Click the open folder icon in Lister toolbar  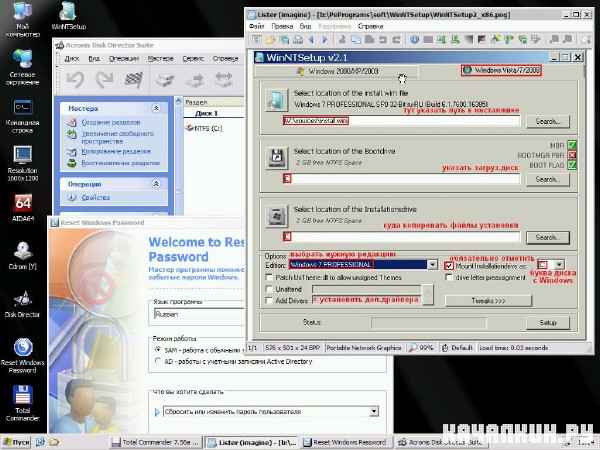[x=270, y=39]
